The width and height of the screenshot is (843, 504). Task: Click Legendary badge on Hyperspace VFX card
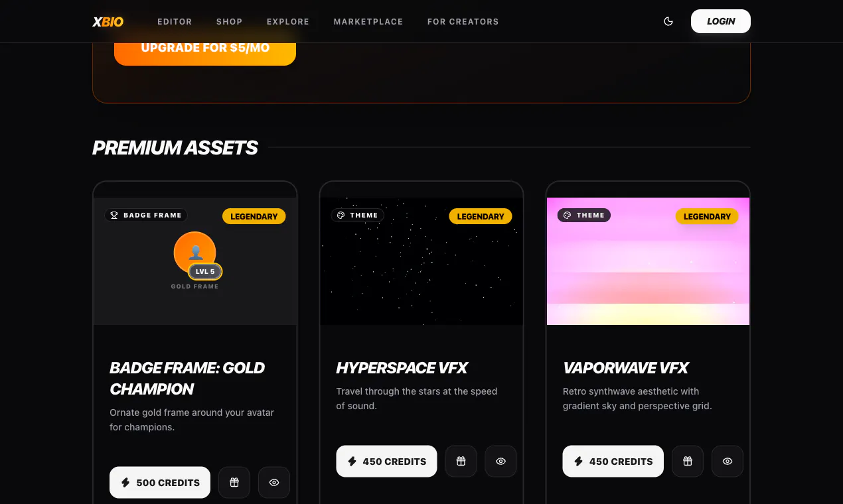point(481,216)
